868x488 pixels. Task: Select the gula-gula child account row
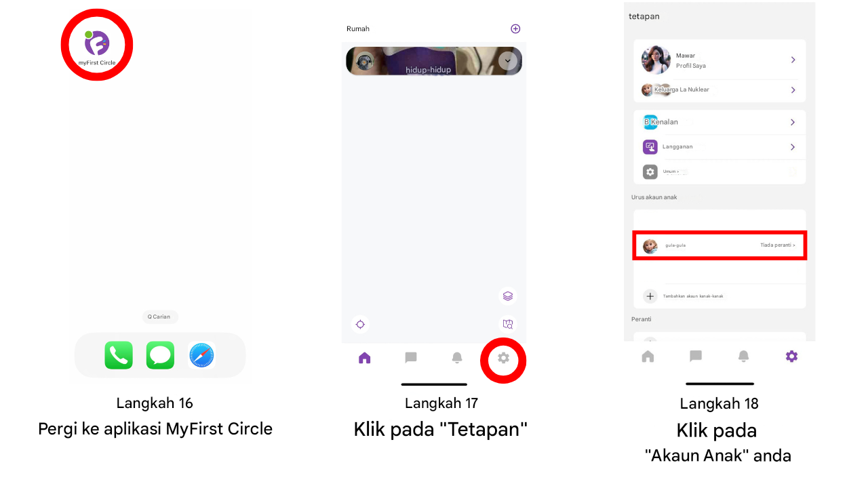[x=719, y=245]
